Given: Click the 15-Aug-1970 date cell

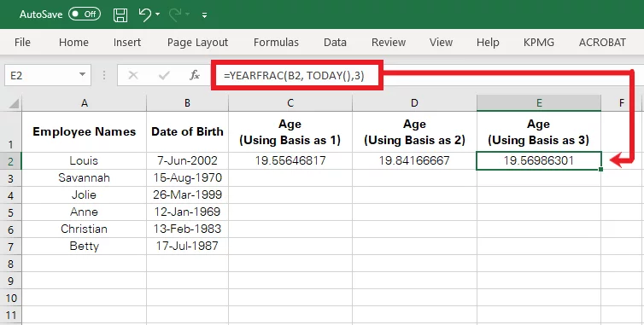Looking at the screenshot, I should coord(187,178).
